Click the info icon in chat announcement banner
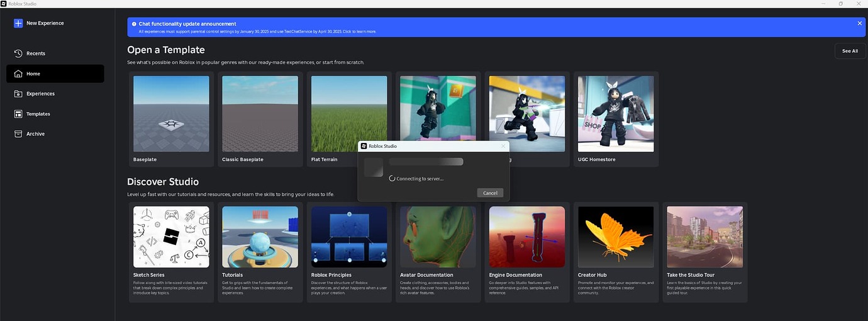868x321 pixels. coord(134,24)
